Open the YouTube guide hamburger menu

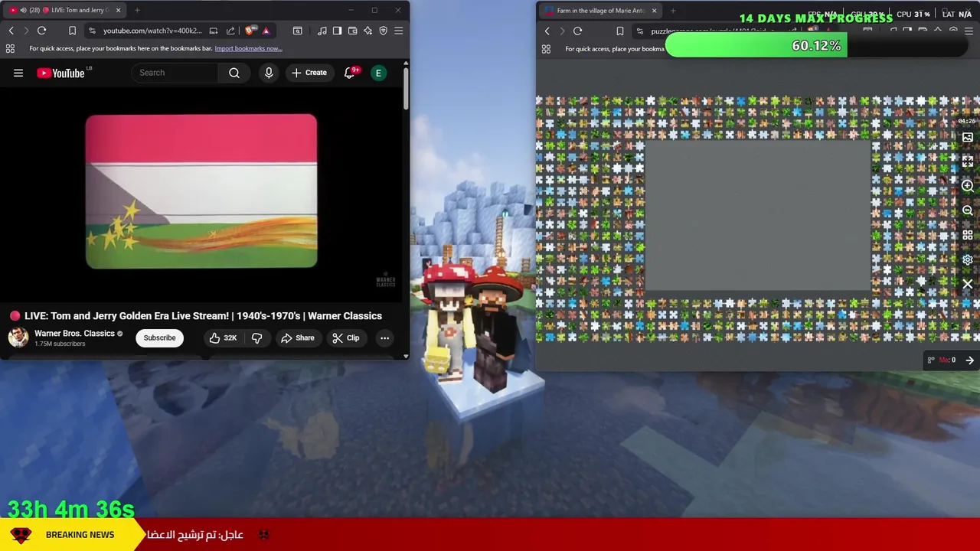(x=18, y=73)
